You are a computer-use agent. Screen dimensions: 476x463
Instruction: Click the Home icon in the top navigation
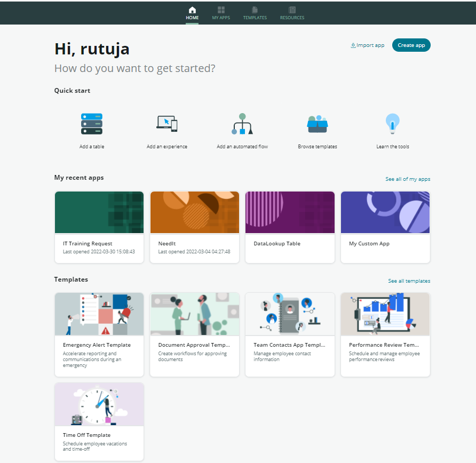[192, 12]
